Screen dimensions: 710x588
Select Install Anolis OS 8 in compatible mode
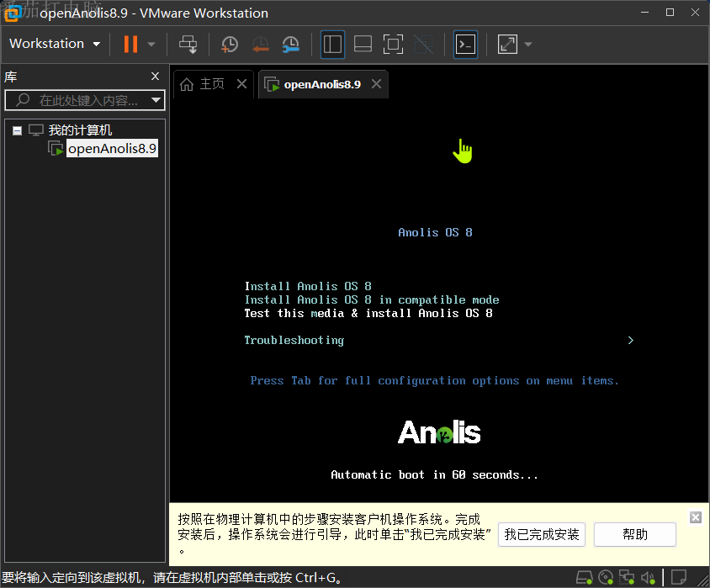tap(372, 299)
